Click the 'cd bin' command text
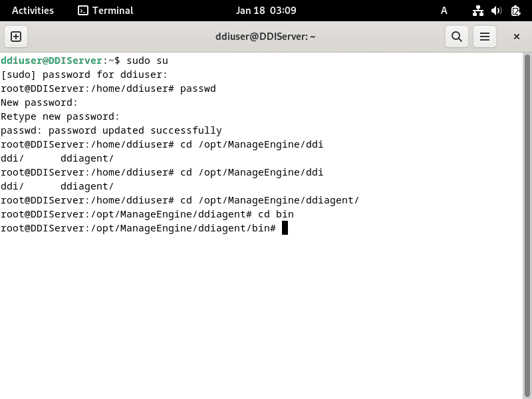This screenshot has height=399, width=532. pyautogui.click(x=275, y=214)
